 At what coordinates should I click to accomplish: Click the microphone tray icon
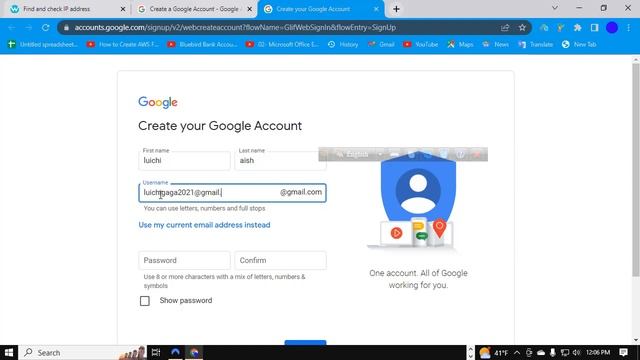click(x=553, y=353)
